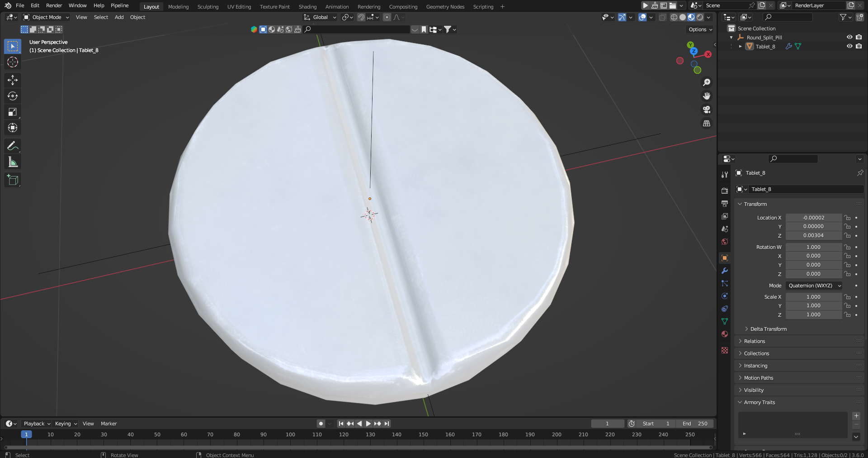Activate the Scale tool

click(x=13, y=112)
